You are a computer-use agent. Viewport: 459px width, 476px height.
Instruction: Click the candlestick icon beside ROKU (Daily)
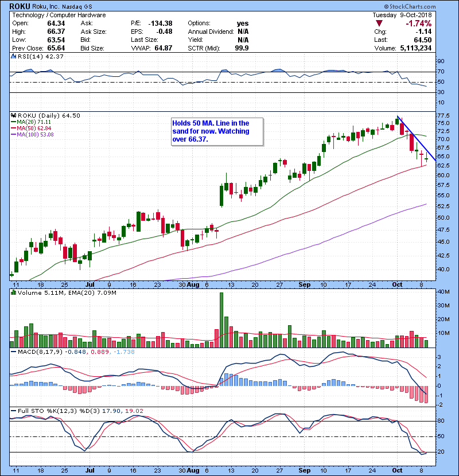13,115
